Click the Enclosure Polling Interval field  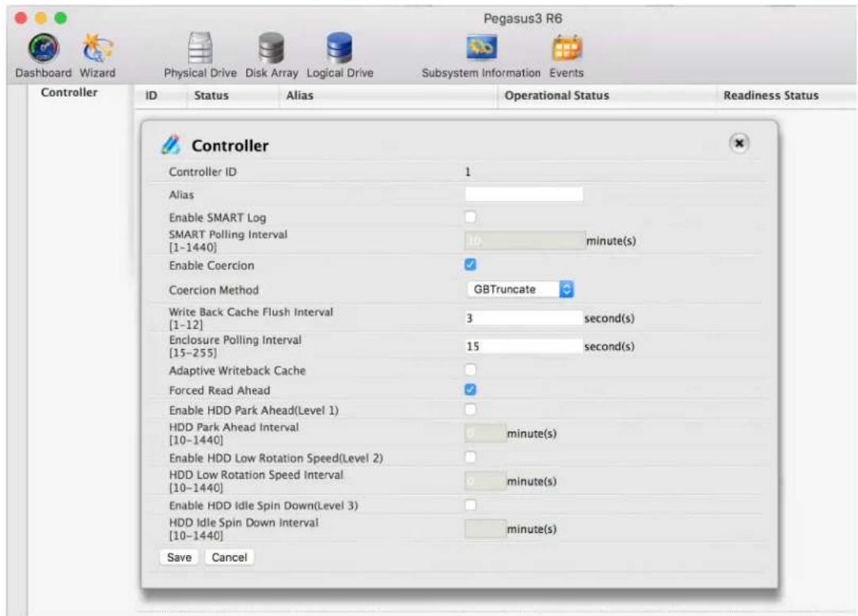point(524,346)
